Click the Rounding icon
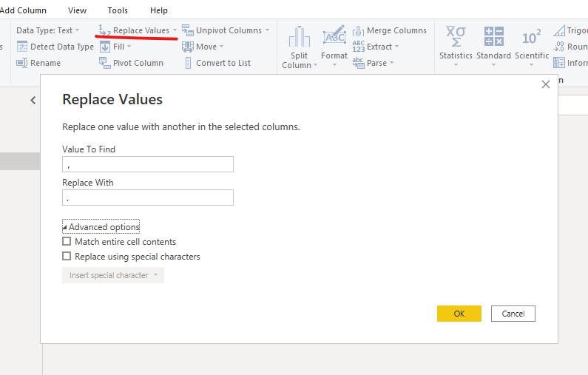Viewport: 588px width, 375px height. [558, 47]
